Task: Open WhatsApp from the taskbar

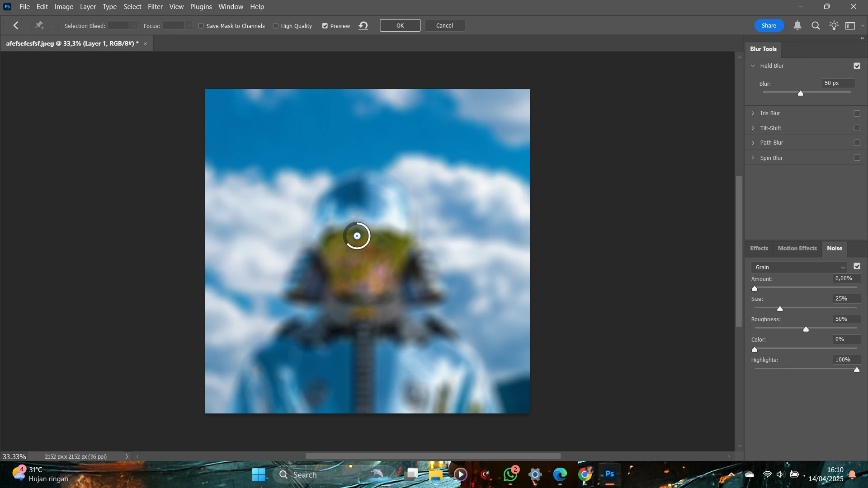Action: tap(510, 474)
